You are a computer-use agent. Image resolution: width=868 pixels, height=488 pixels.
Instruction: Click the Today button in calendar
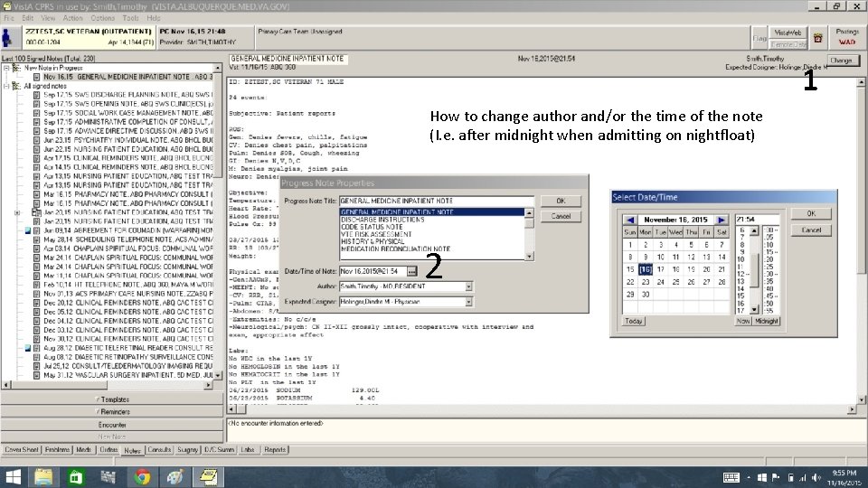(633, 321)
